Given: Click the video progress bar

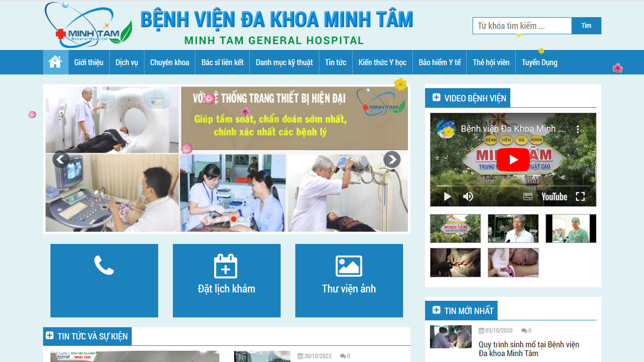Looking at the screenshot, I should [x=513, y=186].
